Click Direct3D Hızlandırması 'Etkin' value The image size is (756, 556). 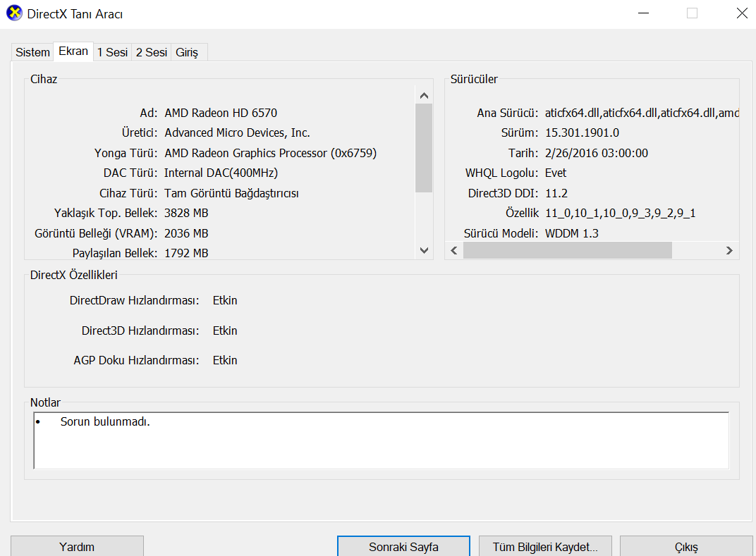click(x=225, y=330)
